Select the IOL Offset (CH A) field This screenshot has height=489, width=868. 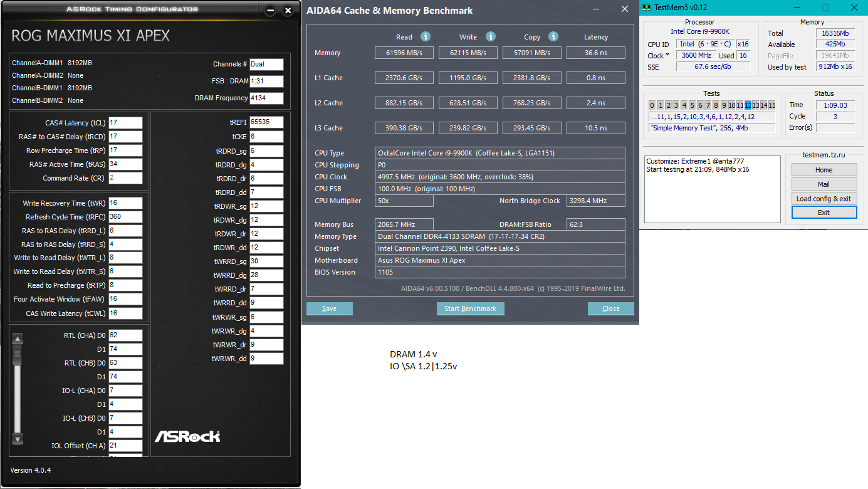pyautogui.click(x=125, y=446)
